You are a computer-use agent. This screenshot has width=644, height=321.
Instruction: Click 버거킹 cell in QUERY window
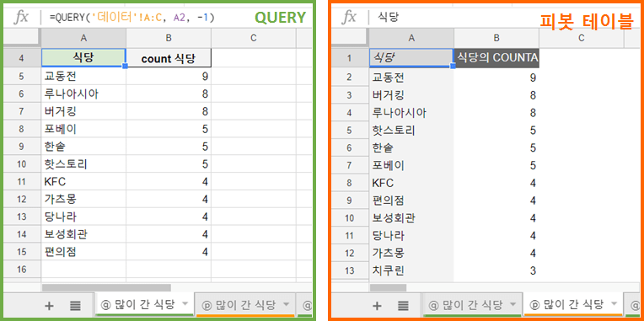pyautogui.click(x=83, y=112)
